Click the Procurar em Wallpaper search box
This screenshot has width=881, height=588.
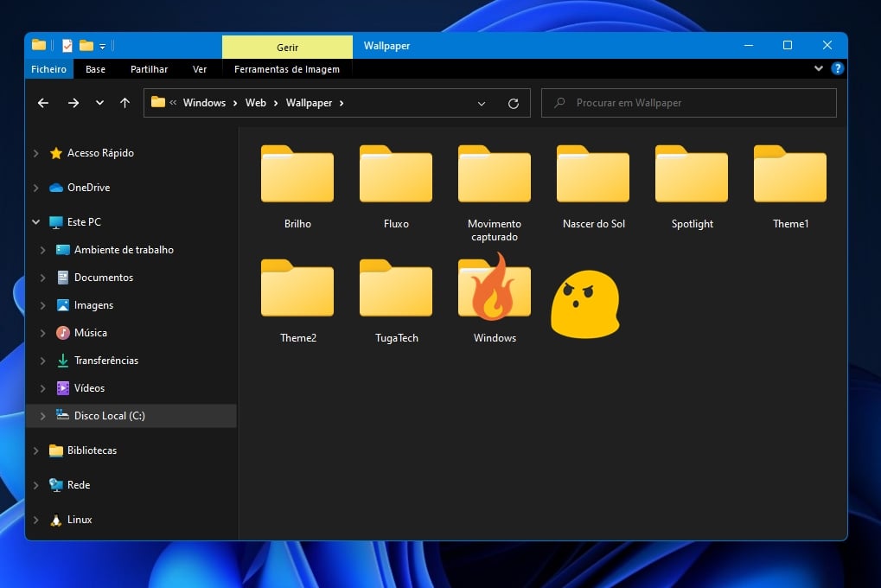(x=689, y=103)
